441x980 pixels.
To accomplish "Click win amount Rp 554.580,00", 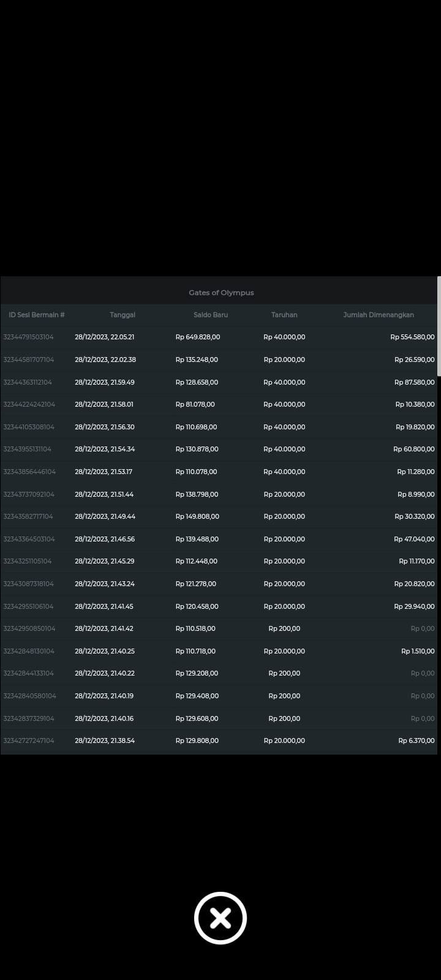I will point(412,337).
